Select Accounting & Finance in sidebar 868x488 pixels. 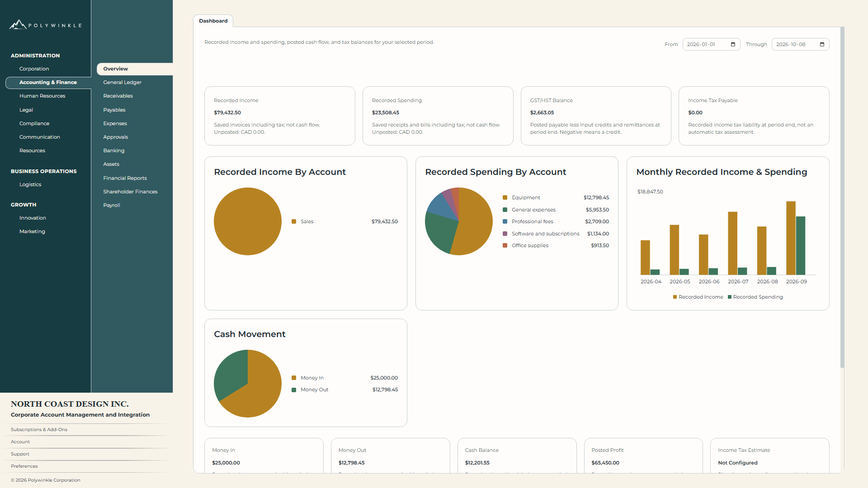click(x=48, y=83)
